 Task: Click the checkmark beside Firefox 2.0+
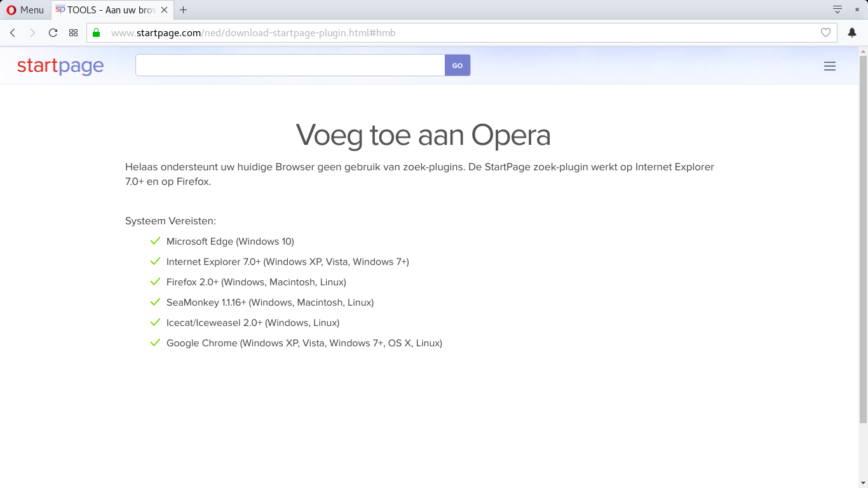pyautogui.click(x=155, y=281)
